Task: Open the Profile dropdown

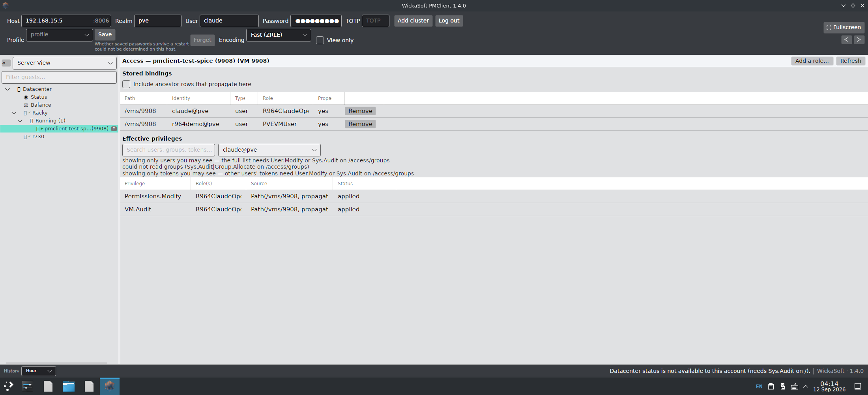Action: coord(60,35)
